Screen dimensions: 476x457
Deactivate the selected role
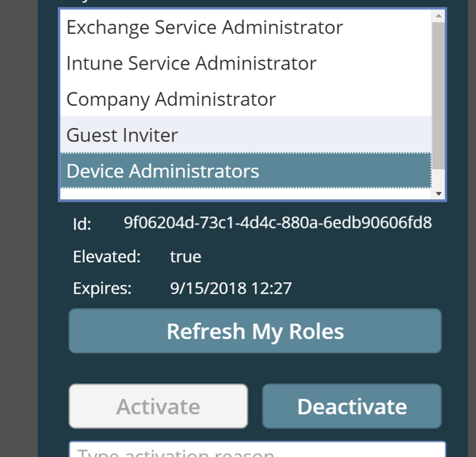[352, 406]
